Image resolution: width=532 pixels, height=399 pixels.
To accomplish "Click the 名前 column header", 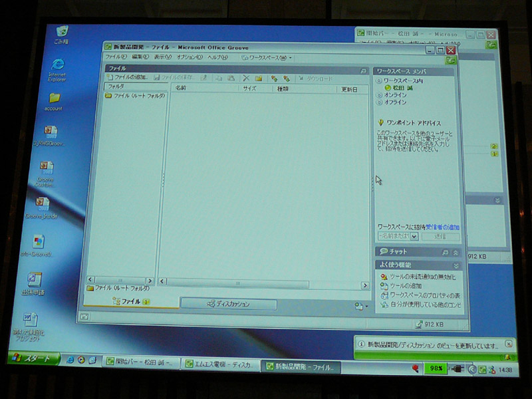I will [205, 88].
